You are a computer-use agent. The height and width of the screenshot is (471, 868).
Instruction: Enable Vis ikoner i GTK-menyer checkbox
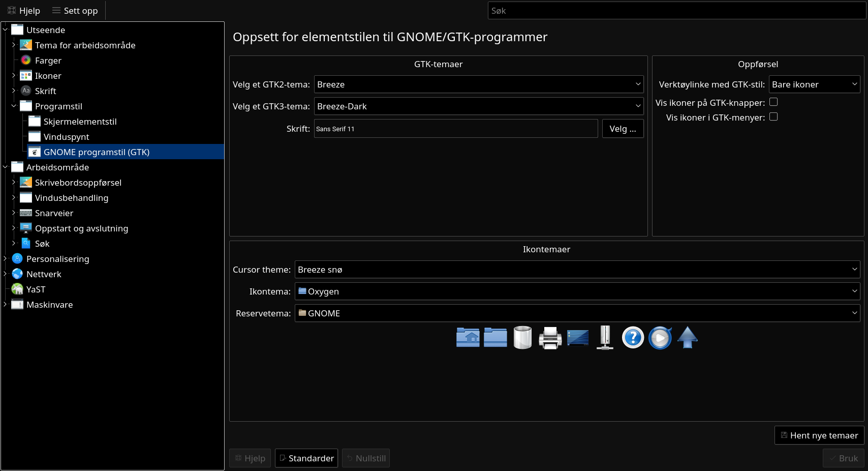(773, 117)
